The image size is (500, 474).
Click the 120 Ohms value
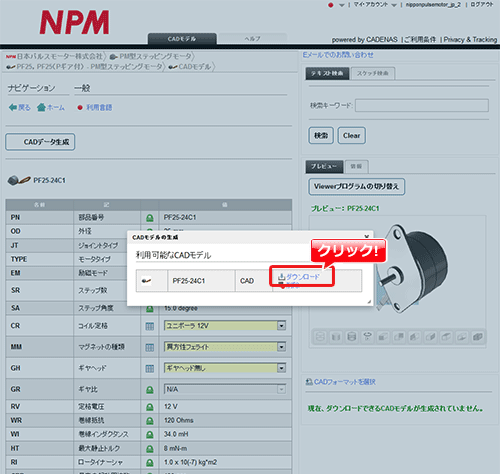(179, 421)
